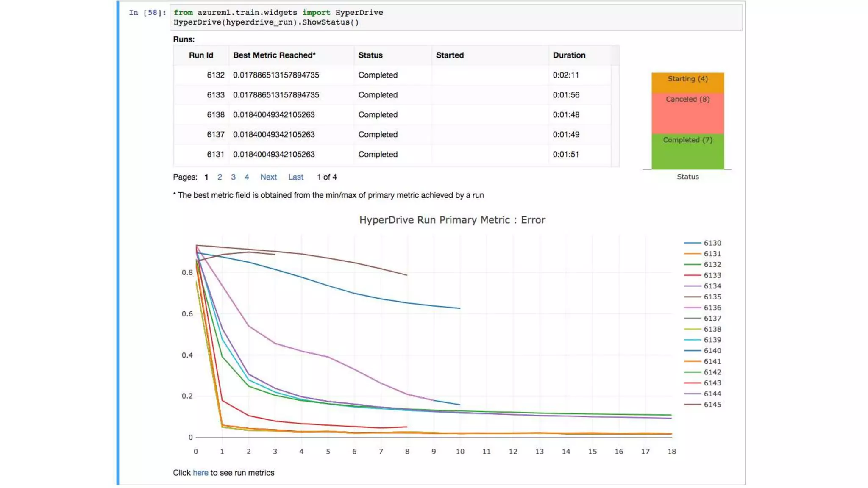Open the Next page link

click(268, 177)
